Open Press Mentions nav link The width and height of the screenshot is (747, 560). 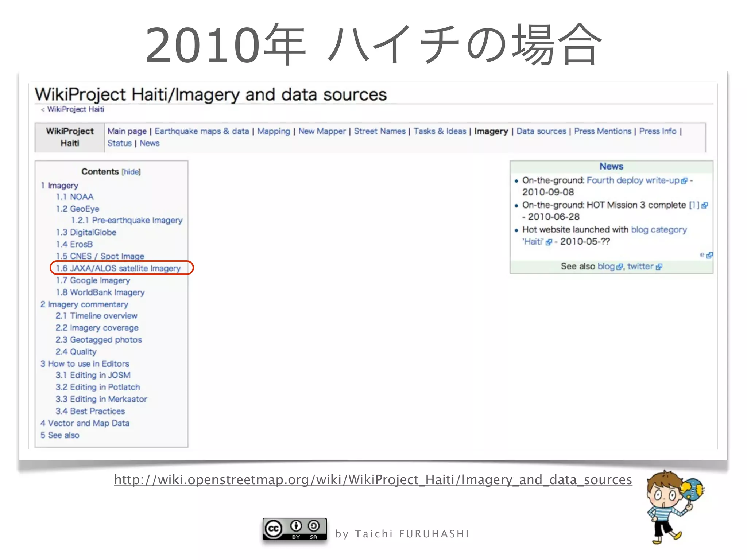pos(603,131)
